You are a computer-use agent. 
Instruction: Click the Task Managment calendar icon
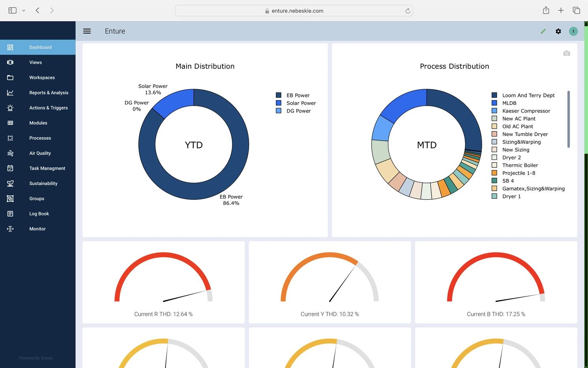tap(10, 168)
